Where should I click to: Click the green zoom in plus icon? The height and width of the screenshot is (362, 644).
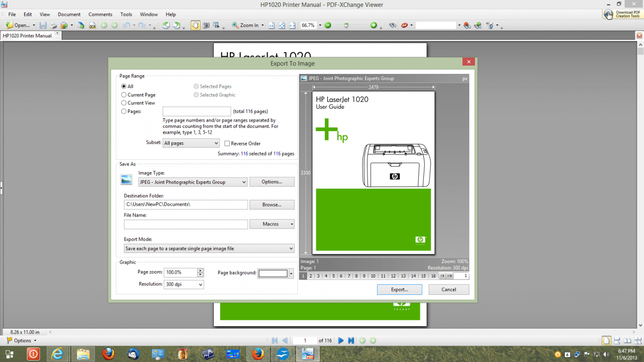[373, 25]
